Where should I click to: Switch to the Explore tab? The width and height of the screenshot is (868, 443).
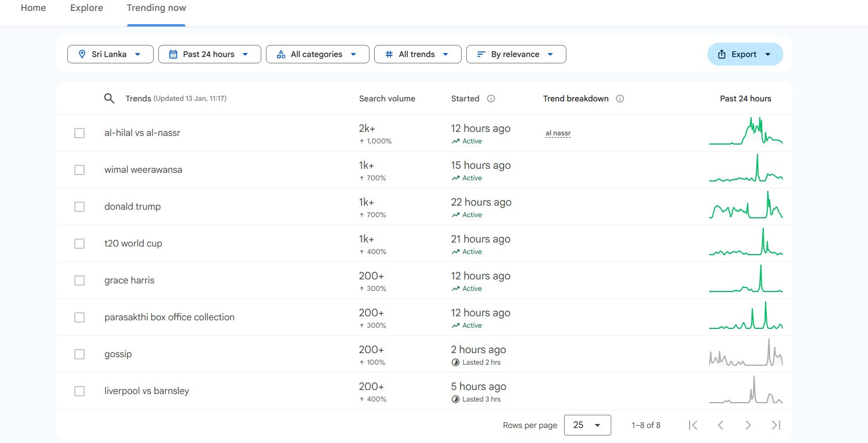tap(86, 8)
